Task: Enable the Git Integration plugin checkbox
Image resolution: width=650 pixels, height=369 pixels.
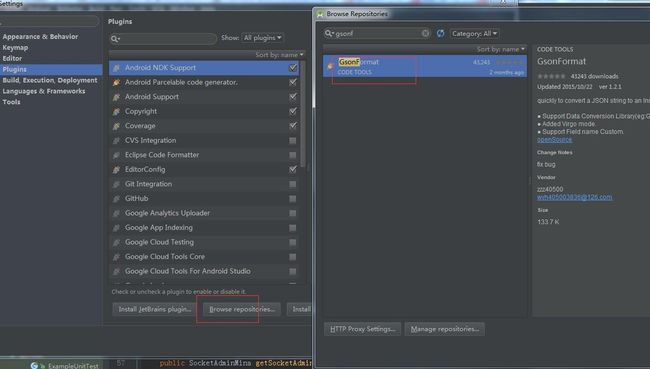Action: (x=293, y=184)
